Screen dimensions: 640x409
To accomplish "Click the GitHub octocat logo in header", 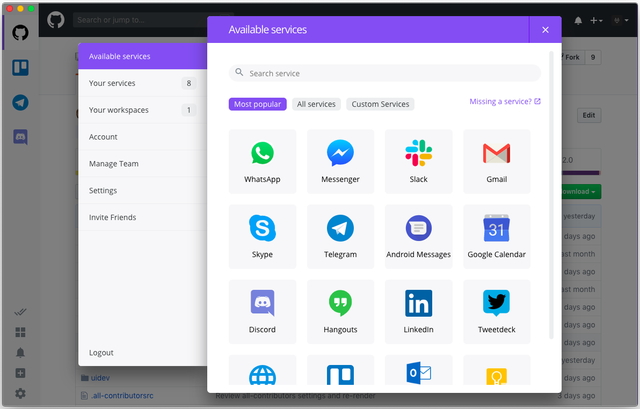I will (x=56, y=20).
